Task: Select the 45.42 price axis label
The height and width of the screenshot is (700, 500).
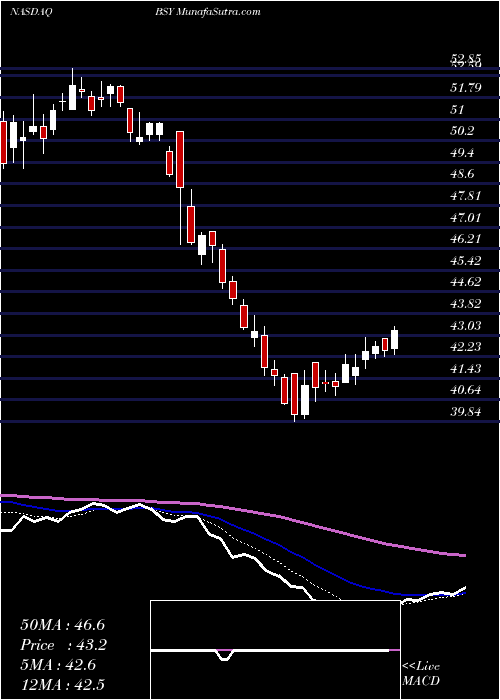Action: pos(466,260)
